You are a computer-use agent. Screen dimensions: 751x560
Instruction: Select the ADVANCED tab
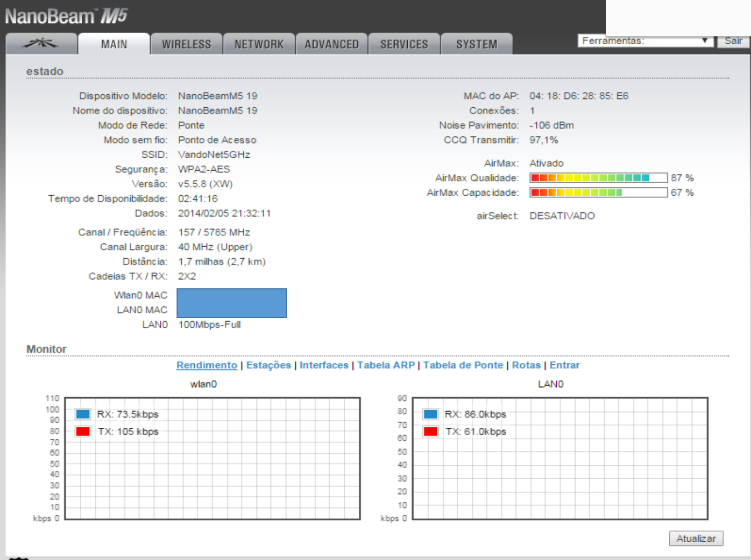coord(332,44)
